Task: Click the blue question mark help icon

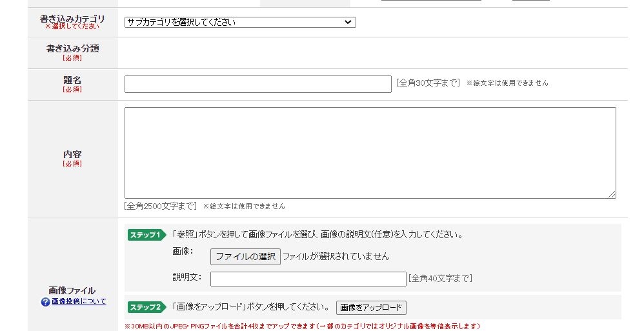Action: point(45,302)
